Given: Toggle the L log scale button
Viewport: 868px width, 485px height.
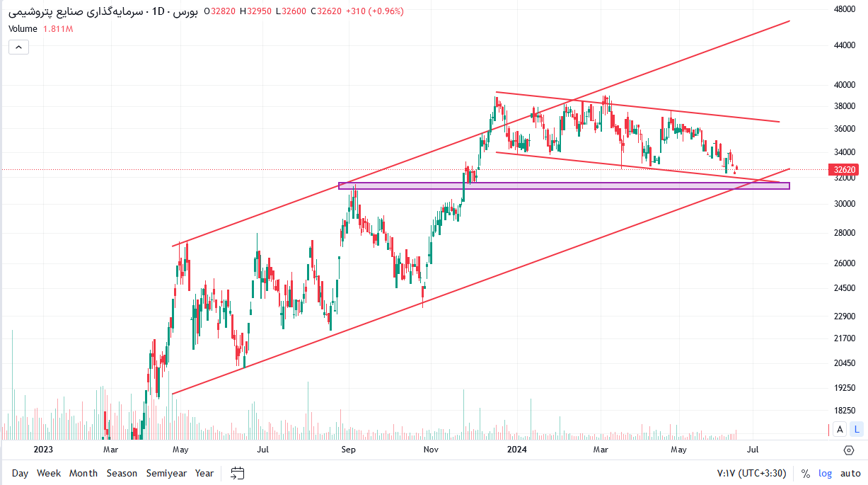Looking at the screenshot, I should coord(857,429).
